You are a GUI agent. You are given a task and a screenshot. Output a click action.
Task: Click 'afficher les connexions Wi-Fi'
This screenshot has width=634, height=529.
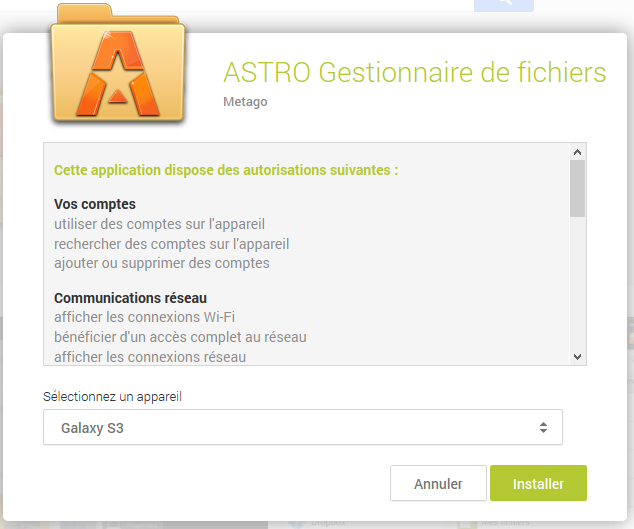pyautogui.click(x=144, y=317)
